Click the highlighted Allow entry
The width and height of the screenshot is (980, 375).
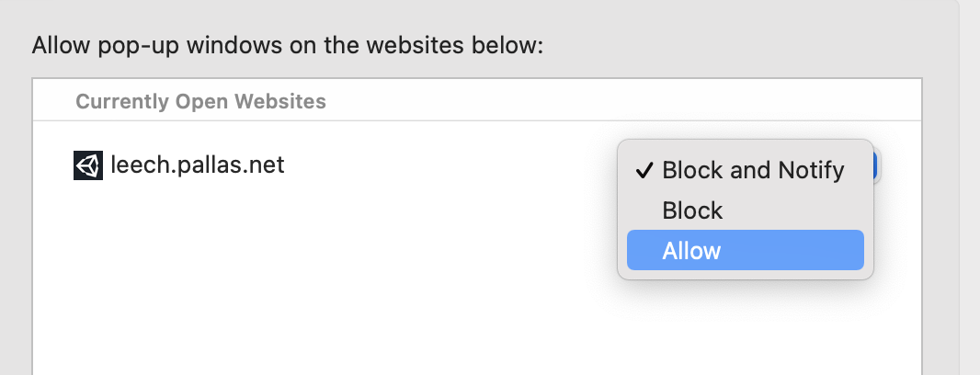point(745,251)
